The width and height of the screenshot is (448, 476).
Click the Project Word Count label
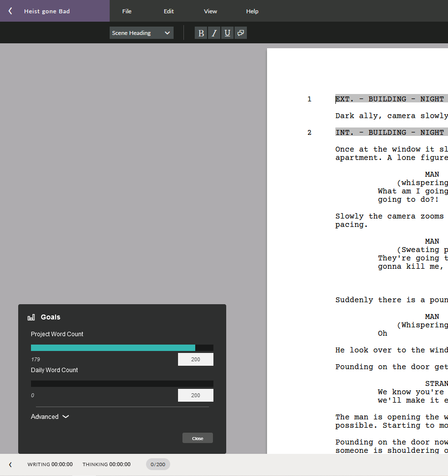pyautogui.click(x=57, y=334)
